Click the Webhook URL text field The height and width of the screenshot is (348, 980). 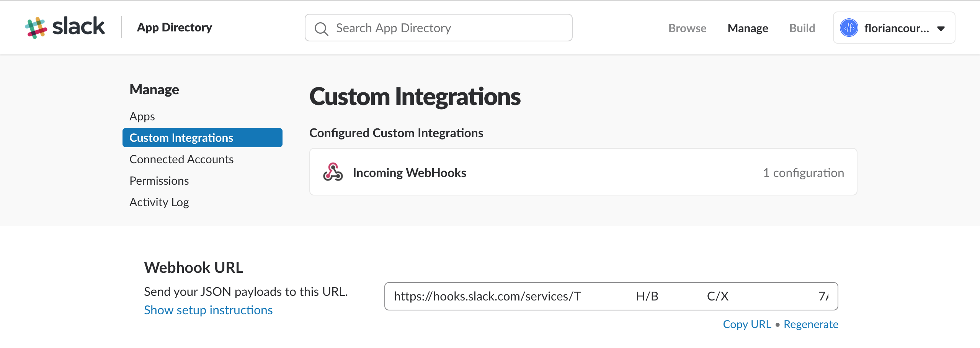[611, 296]
